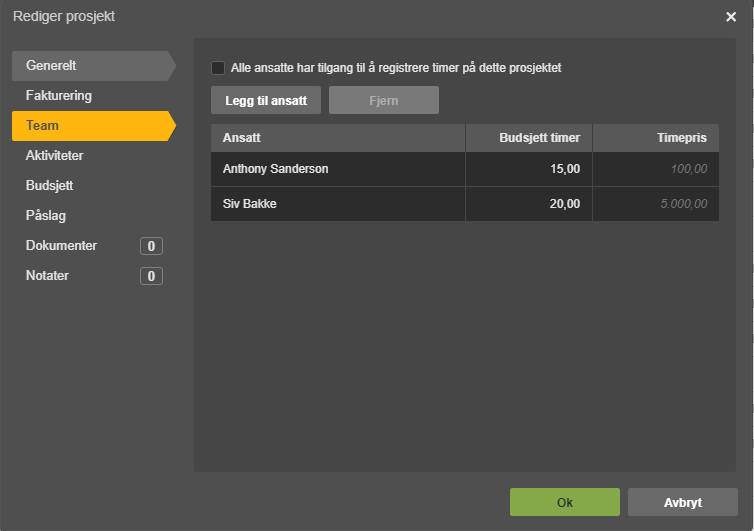Enable all employees access checkbox

point(218,68)
